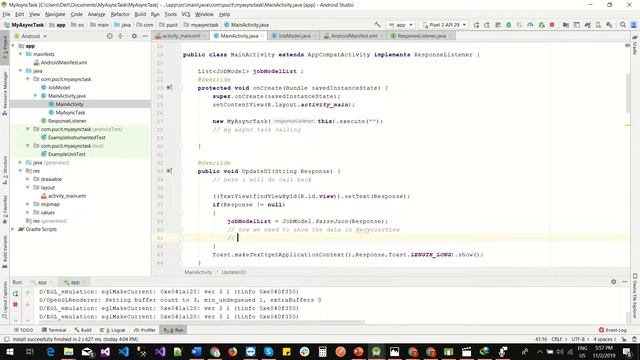640x360 pixels.
Task: Collapse MainActivity.java node in tree
Action: (36, 96)
